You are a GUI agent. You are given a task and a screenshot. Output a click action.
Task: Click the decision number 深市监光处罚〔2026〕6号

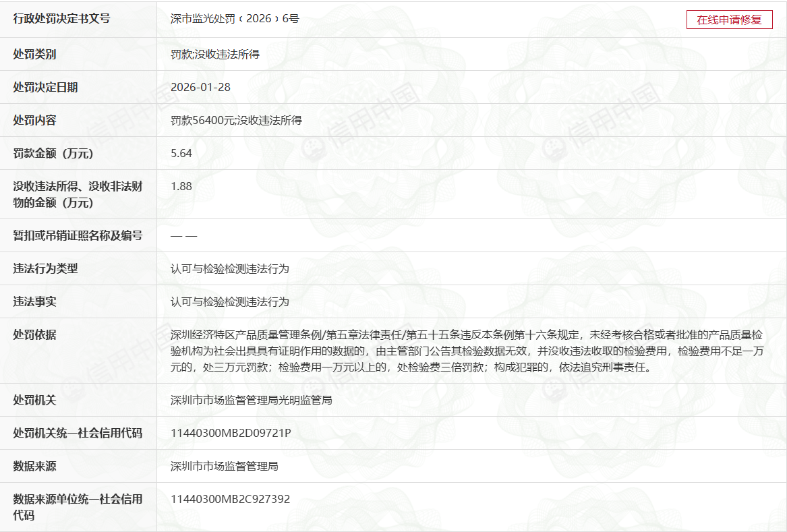[235, 19]
